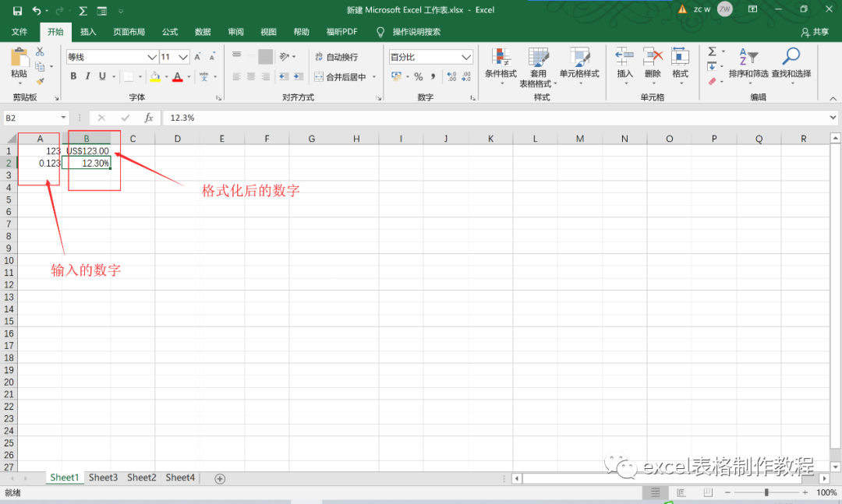Increase decimal places

(451, 77)
